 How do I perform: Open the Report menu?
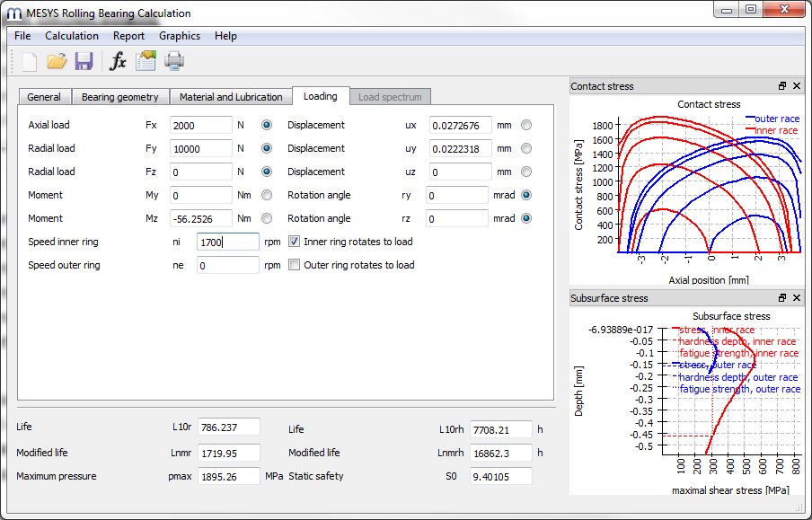(x=128, y=36)
